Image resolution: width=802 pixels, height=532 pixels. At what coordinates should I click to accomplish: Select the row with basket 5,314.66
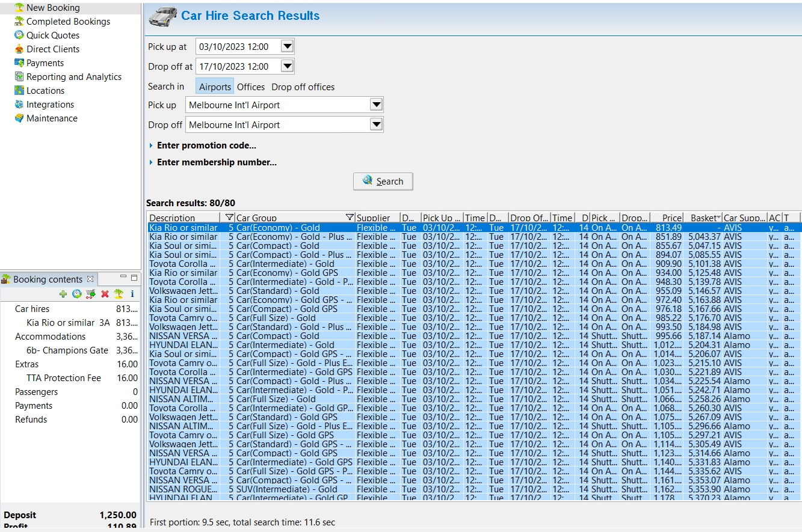point(474,453)
